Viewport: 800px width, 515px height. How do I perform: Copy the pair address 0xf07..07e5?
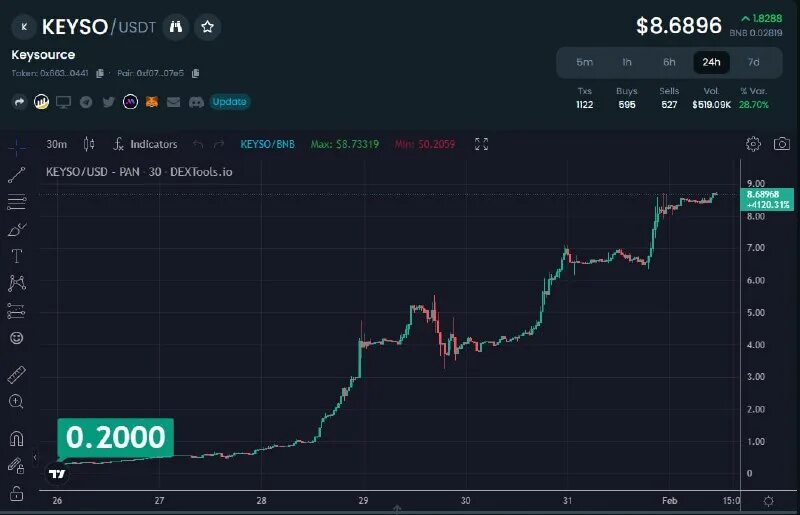coord(195,73)
